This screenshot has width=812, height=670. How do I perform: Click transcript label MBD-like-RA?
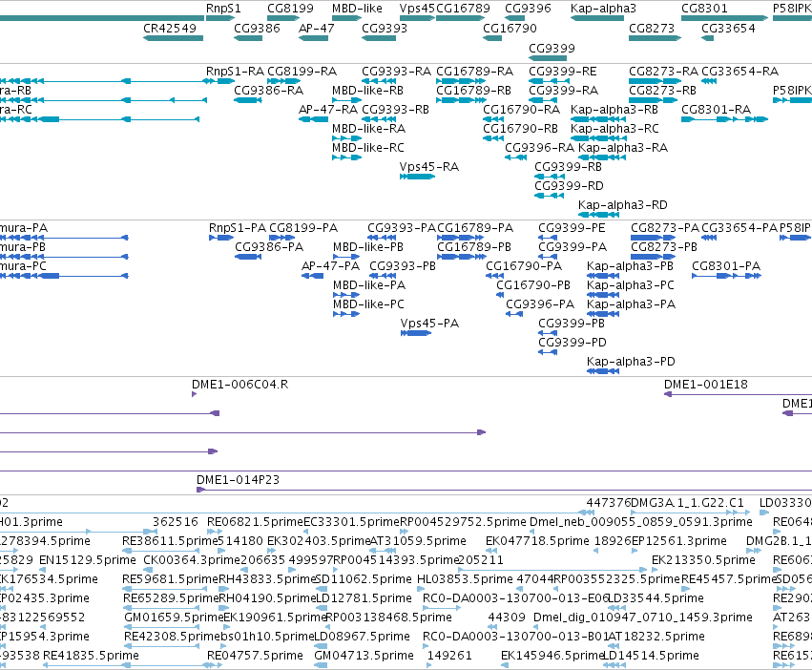click(368, 129)
